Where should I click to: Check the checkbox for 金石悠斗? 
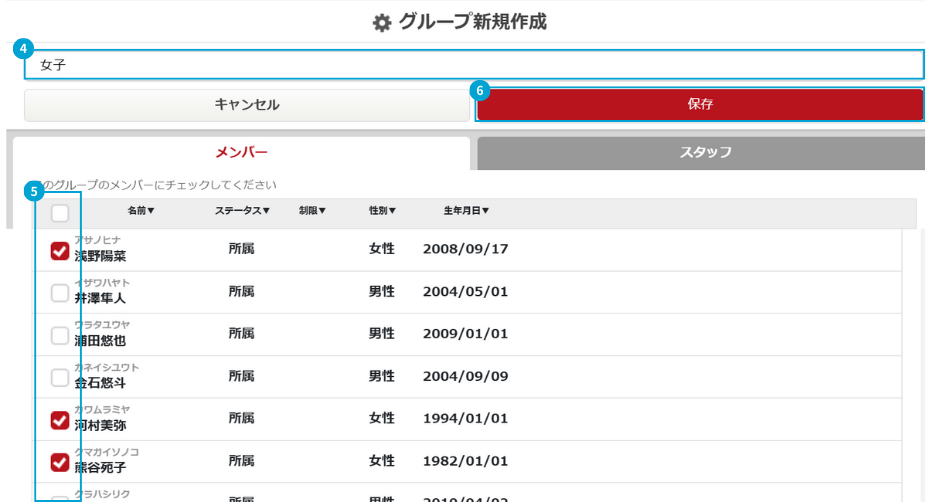(x=60, y=378)
